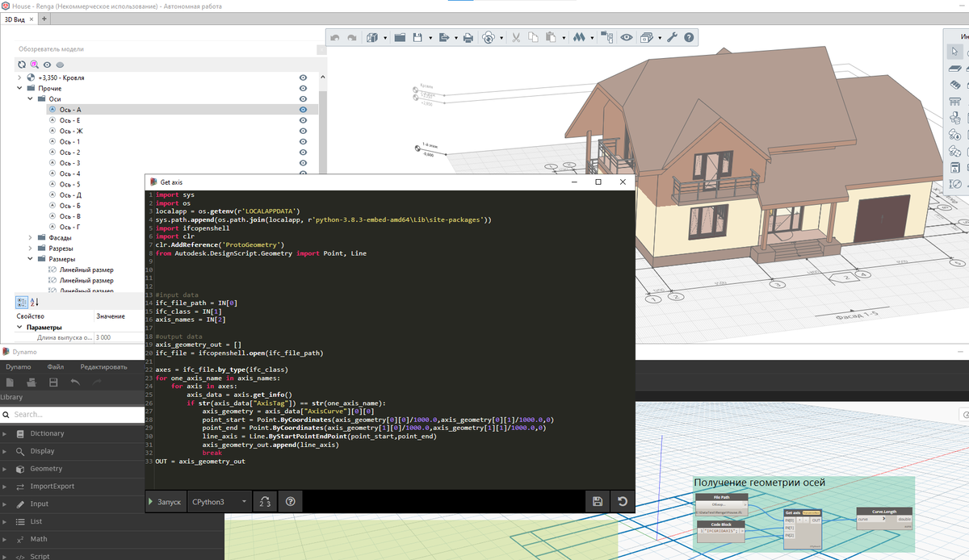Collapse the Параметры property group

[x=19, y=328]
